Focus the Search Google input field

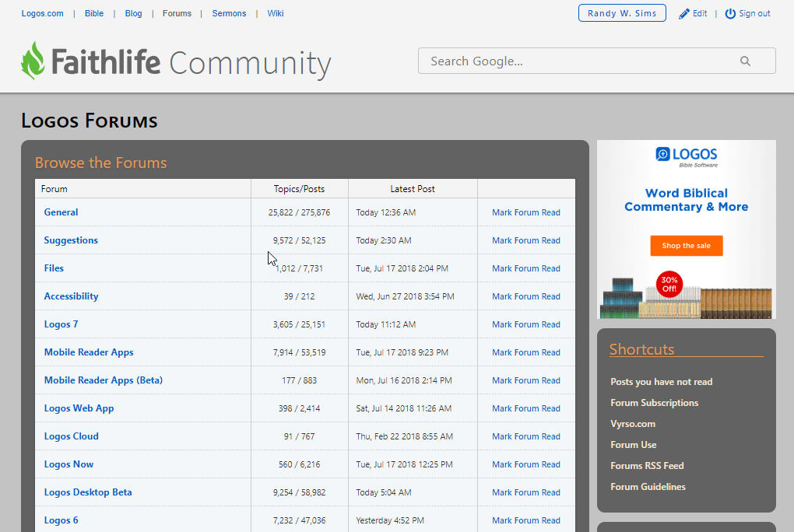[x=596, y=61]
